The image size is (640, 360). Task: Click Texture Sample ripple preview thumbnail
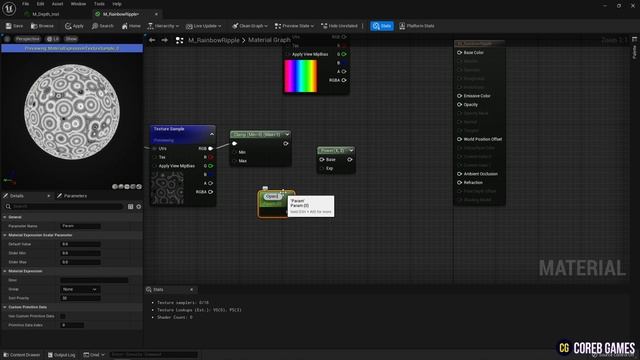[x=167, y=188]
